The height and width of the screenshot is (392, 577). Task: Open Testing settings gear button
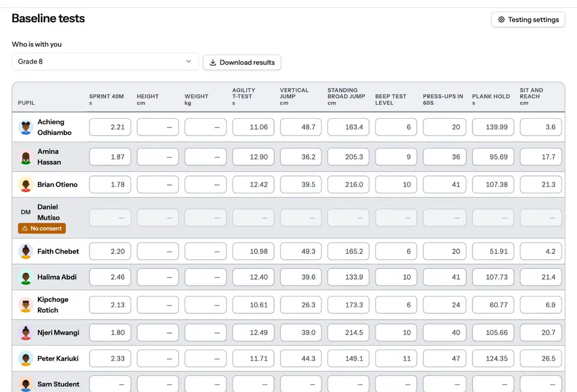528,19
